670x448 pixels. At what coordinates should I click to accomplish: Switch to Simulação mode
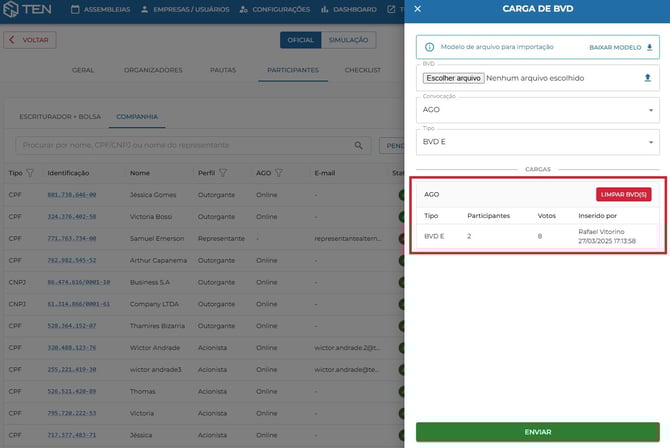coord(346,41)
